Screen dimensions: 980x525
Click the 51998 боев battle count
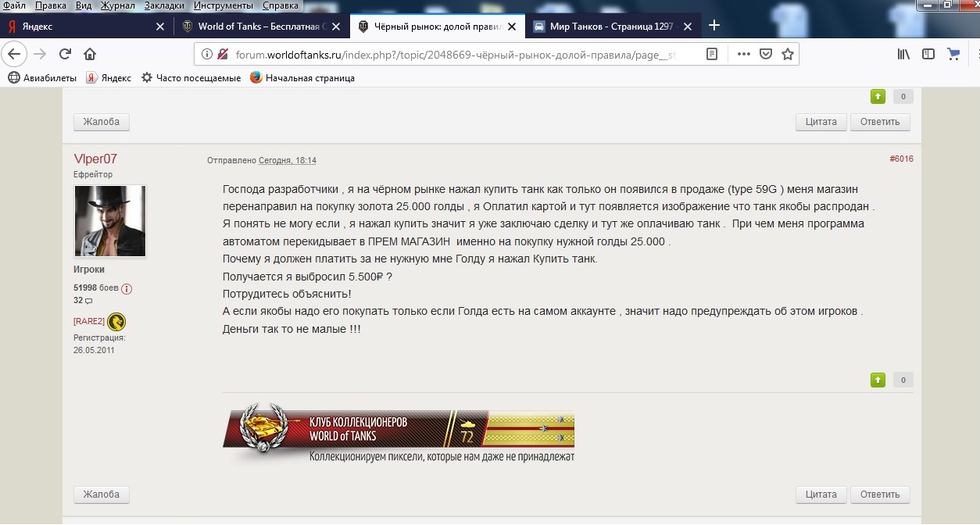(x=96, y=288)
